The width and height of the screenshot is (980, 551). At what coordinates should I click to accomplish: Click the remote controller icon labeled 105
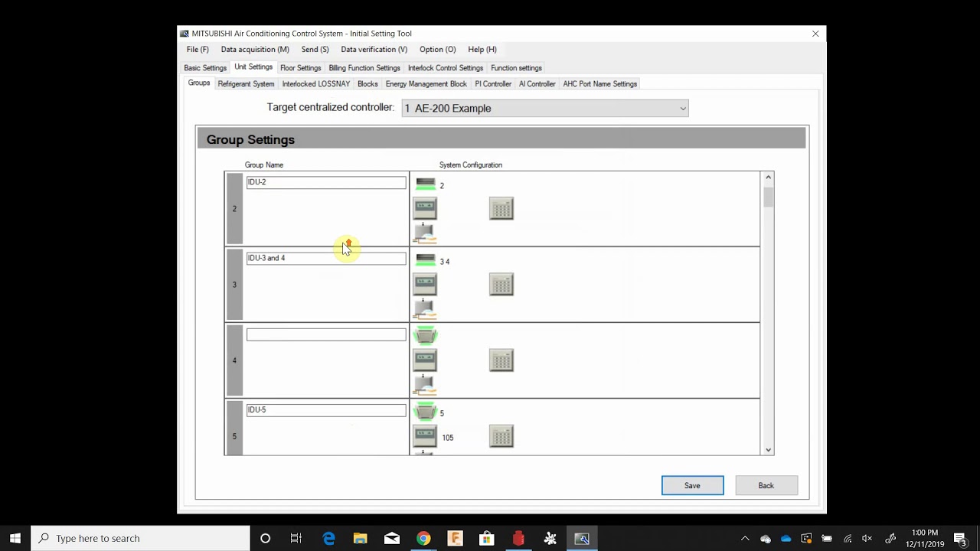click(x=425, y=436)
